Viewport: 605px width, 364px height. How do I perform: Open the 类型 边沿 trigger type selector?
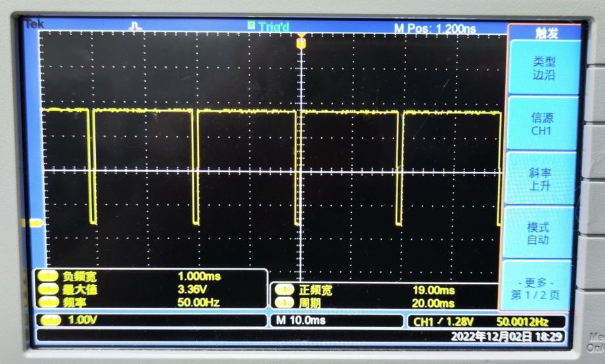543,68
